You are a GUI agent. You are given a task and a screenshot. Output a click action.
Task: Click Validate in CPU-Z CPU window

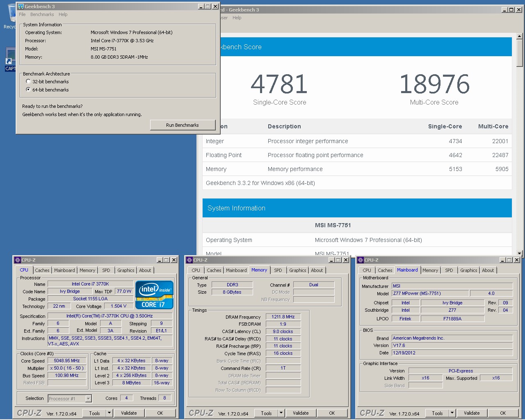(x=129, y=413)
